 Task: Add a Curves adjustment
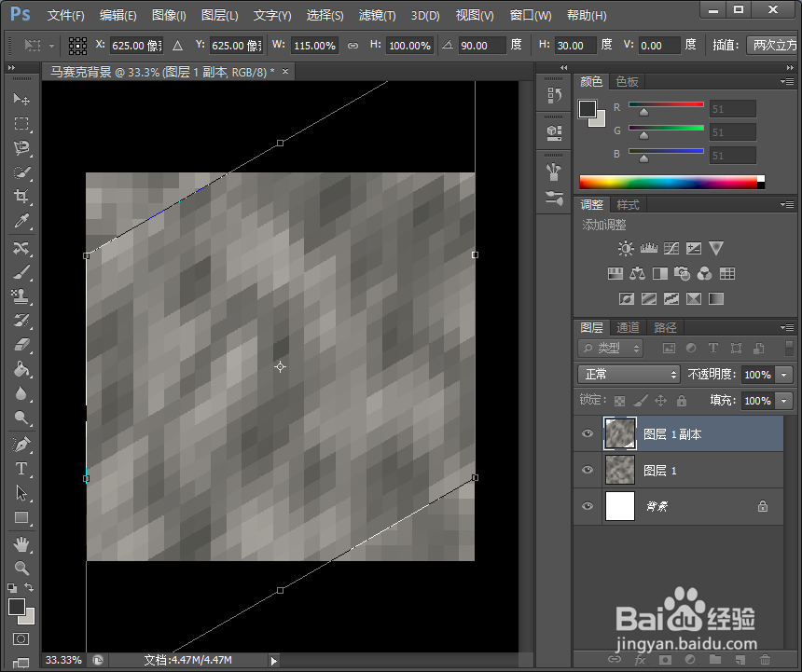(x=671, y=248)
